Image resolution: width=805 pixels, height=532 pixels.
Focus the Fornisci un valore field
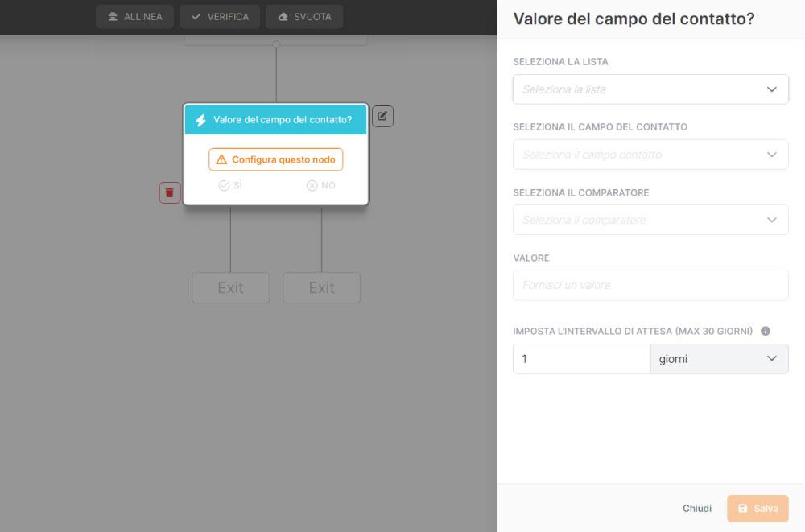650,285
